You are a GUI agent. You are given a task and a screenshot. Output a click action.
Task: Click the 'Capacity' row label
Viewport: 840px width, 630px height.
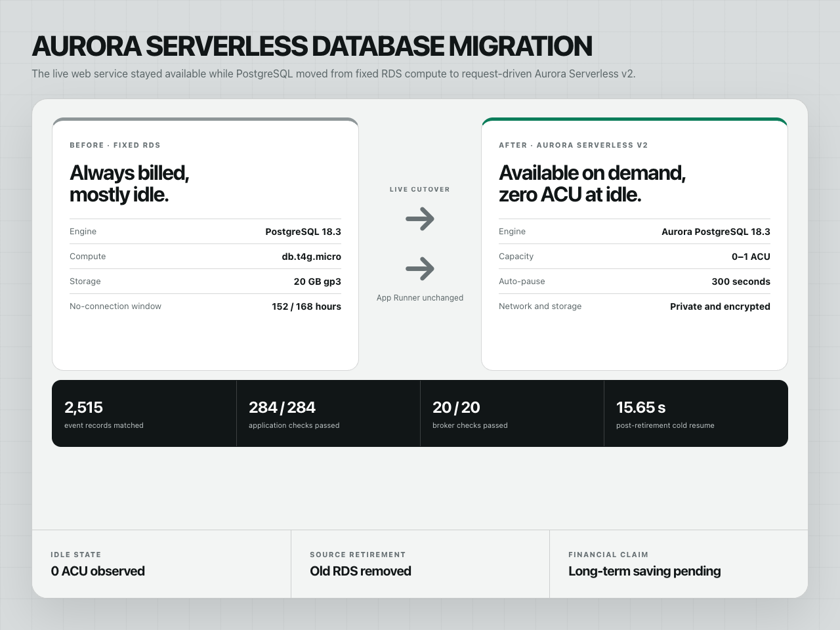(x=516, y=257)
